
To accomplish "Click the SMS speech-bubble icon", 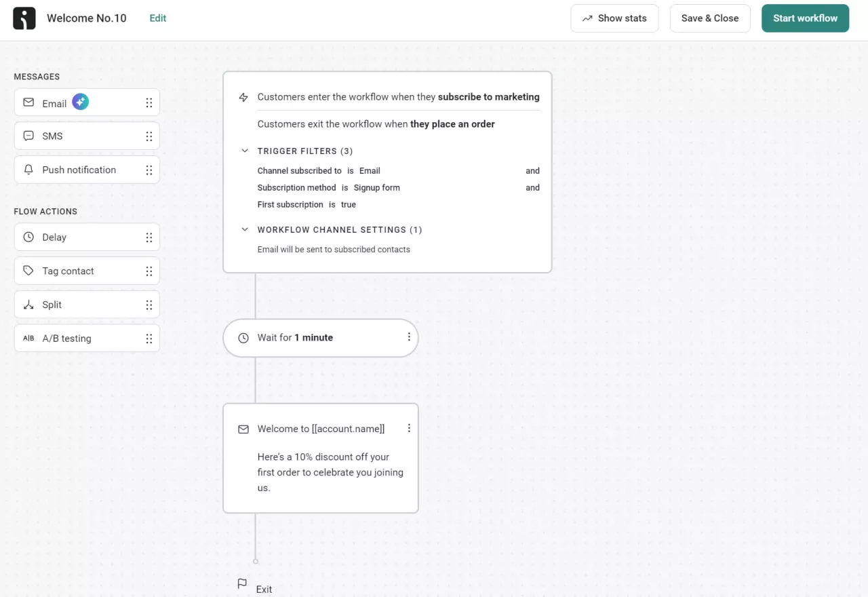I will pyautogui.click(x=28, y=136).
